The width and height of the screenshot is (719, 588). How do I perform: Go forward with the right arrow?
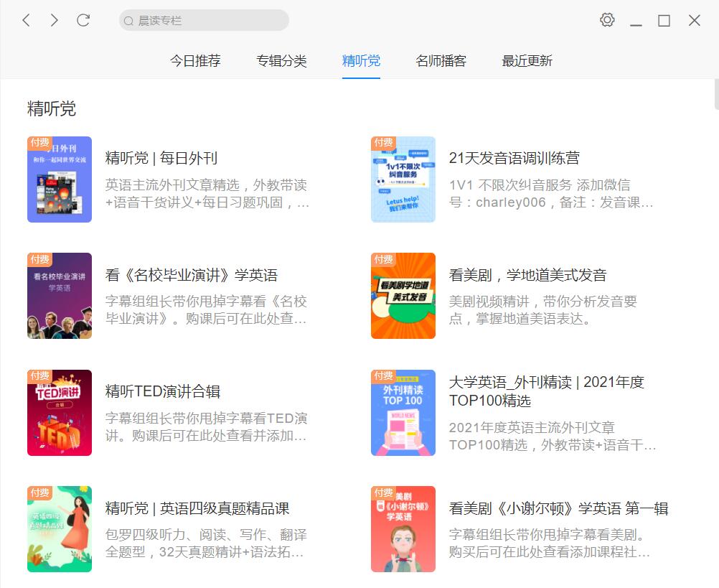click(x=55, y=20)
